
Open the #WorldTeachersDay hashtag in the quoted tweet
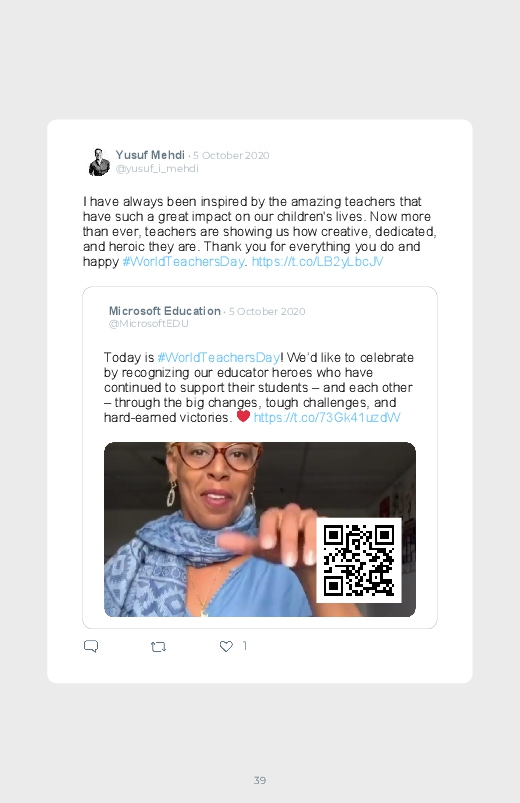point(219,357)
